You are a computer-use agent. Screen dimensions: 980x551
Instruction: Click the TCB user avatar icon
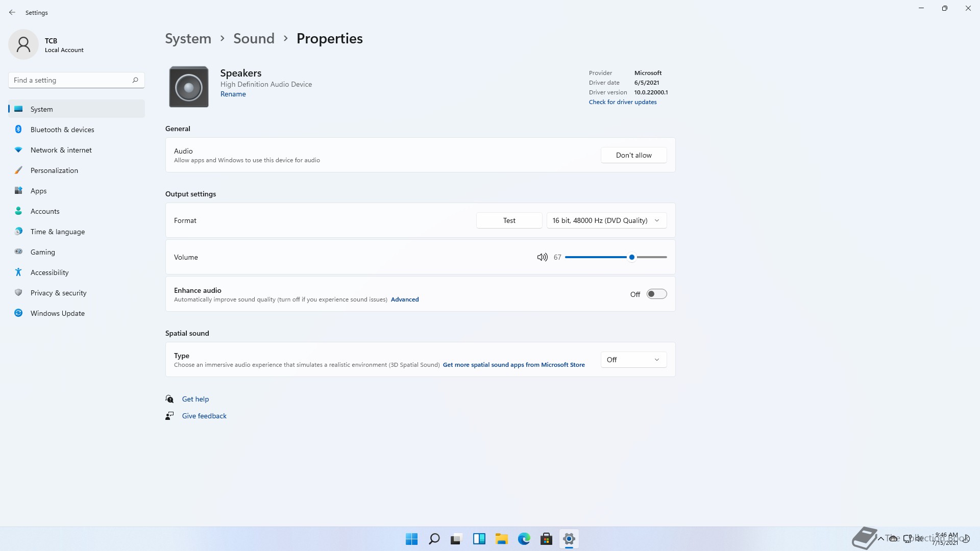pos(23,44)
